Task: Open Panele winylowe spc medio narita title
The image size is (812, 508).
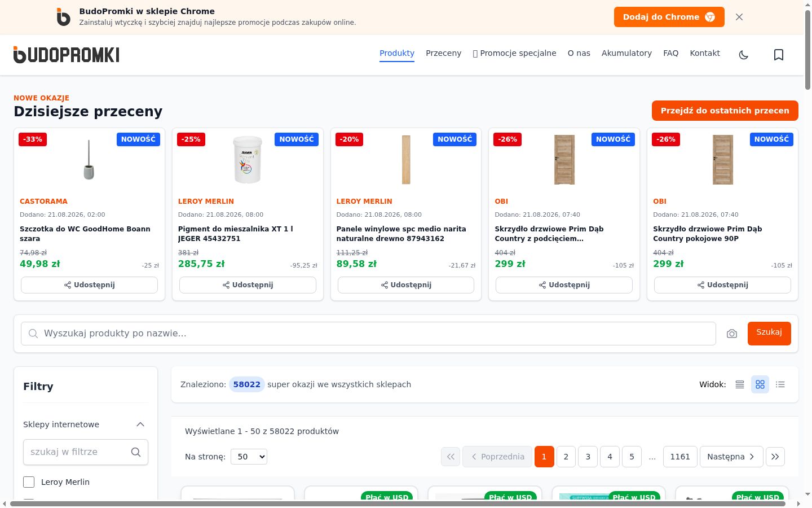Action: (401, 234)
